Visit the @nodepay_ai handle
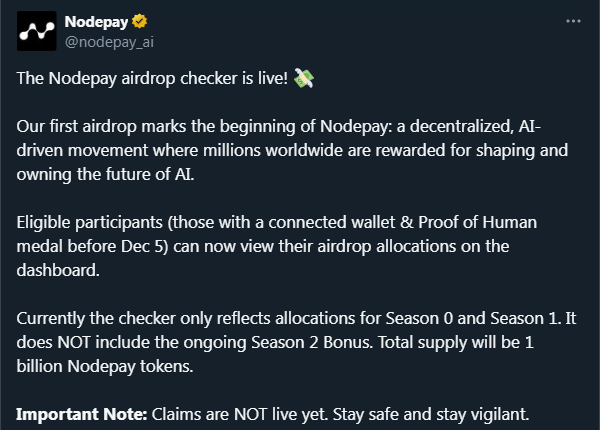This screenshot has height=430, width=600. (x=108, y=41)
